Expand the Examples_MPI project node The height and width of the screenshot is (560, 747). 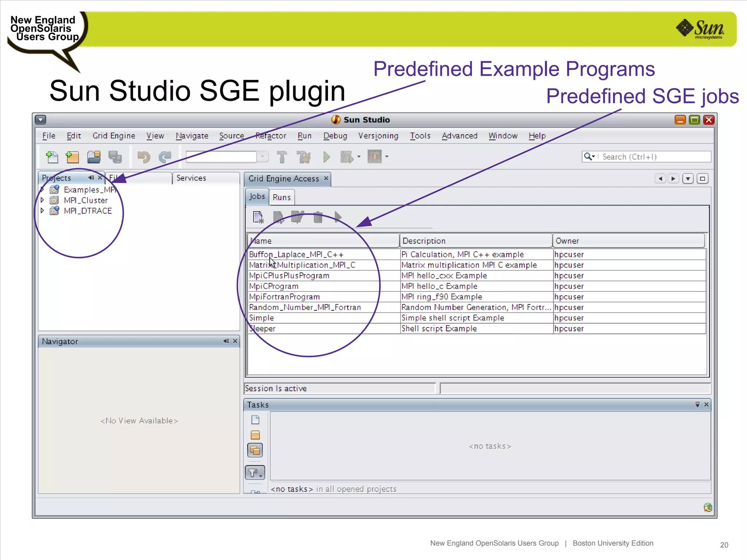click(42, 190)
